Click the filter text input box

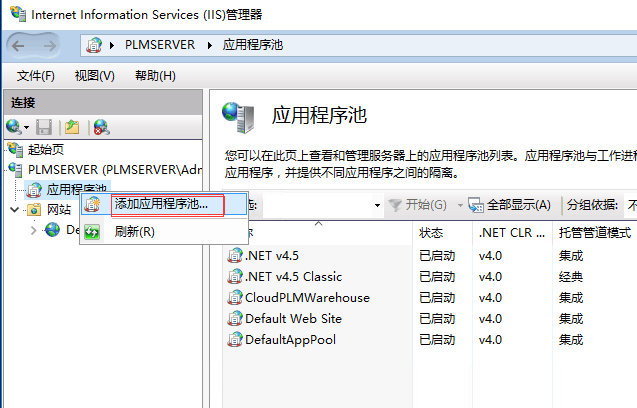(317, 205)
